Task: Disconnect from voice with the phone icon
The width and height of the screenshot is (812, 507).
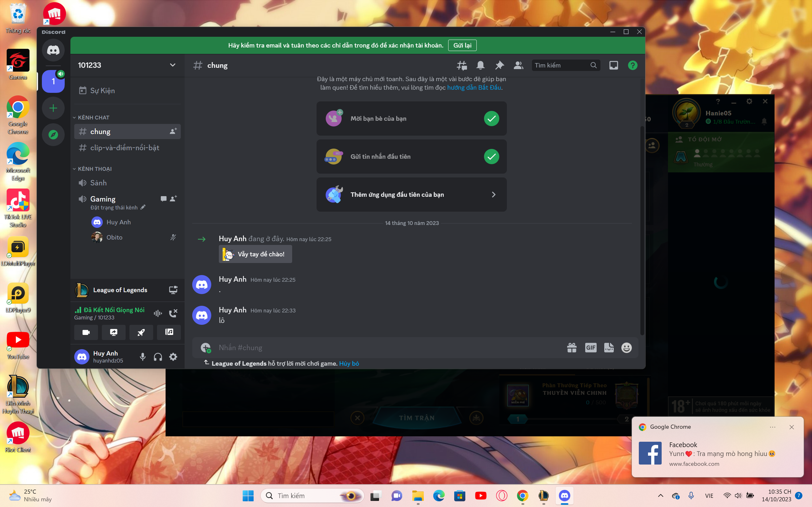Action: click(x=173, y=313)
